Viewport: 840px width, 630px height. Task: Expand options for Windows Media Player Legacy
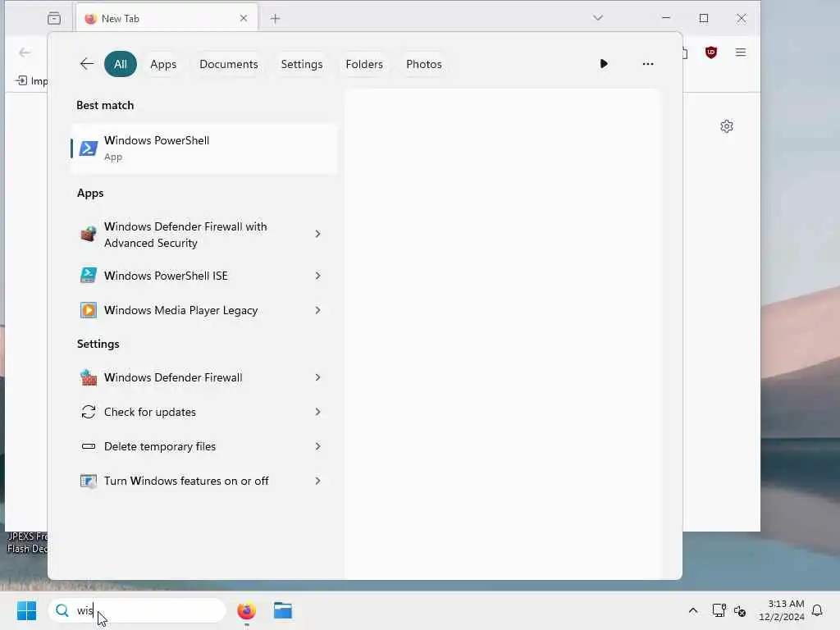pyautogui.click(x=317, y=310)
